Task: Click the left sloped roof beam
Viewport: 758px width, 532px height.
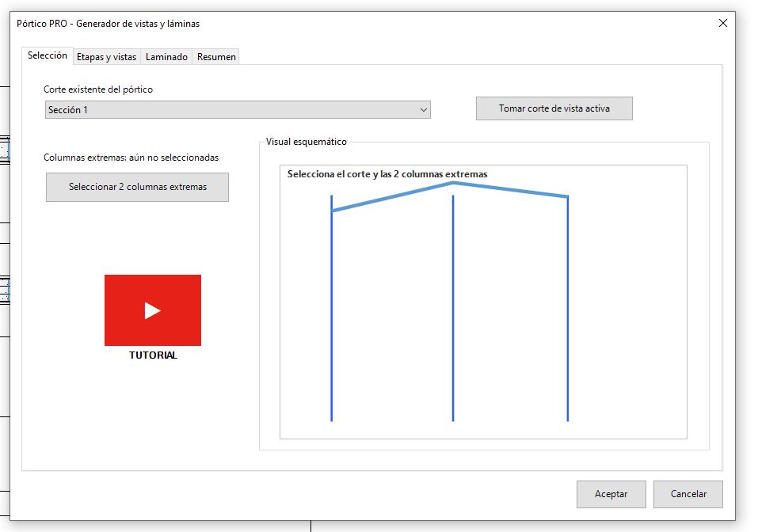Action: (392, 196)
